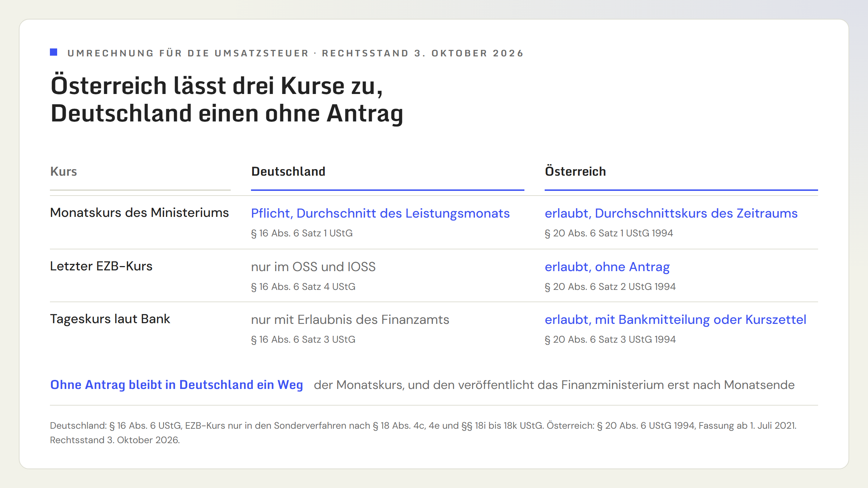Click row label "Letzter EZB-Kurs"

tap(101, 266)
